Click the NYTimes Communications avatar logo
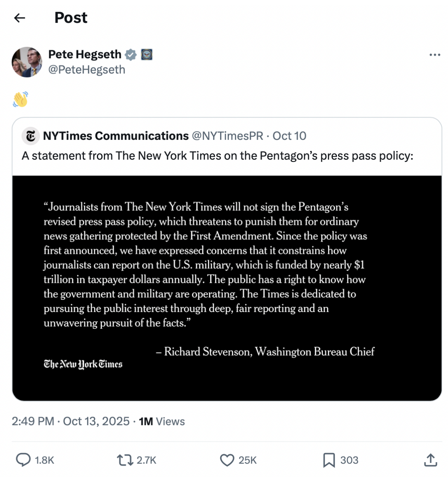 [x=31, y=136]
